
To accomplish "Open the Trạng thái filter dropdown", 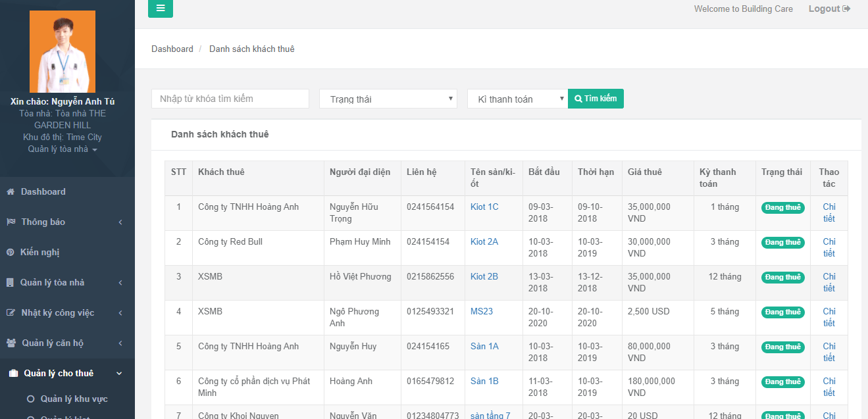I will click(388, 99).
